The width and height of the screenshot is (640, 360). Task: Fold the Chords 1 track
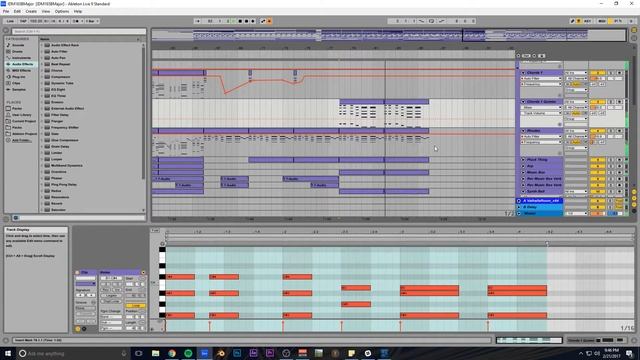click(x=523, y=73)
